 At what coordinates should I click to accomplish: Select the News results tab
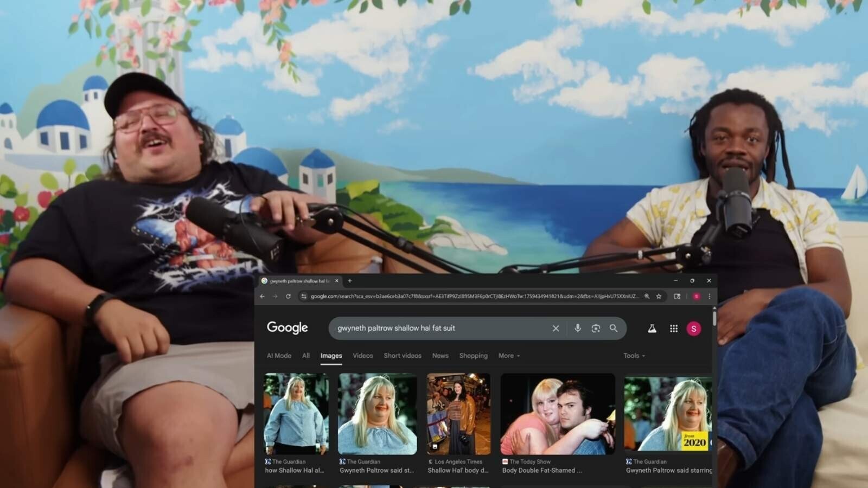tap(440, 356)
